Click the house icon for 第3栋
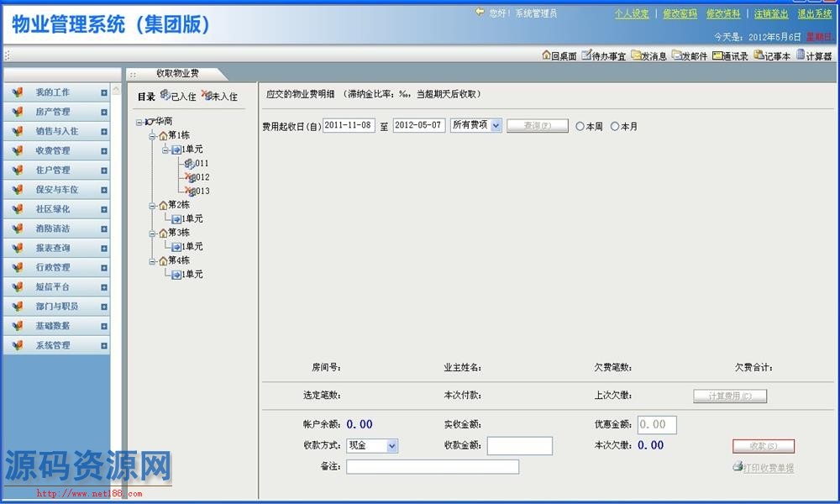This screenshot has width=840, height=504. (164, 233)
